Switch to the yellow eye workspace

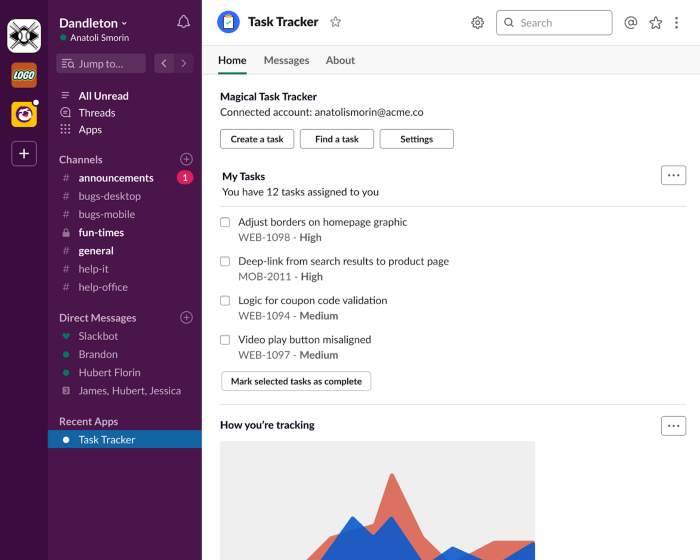point(24,114)
